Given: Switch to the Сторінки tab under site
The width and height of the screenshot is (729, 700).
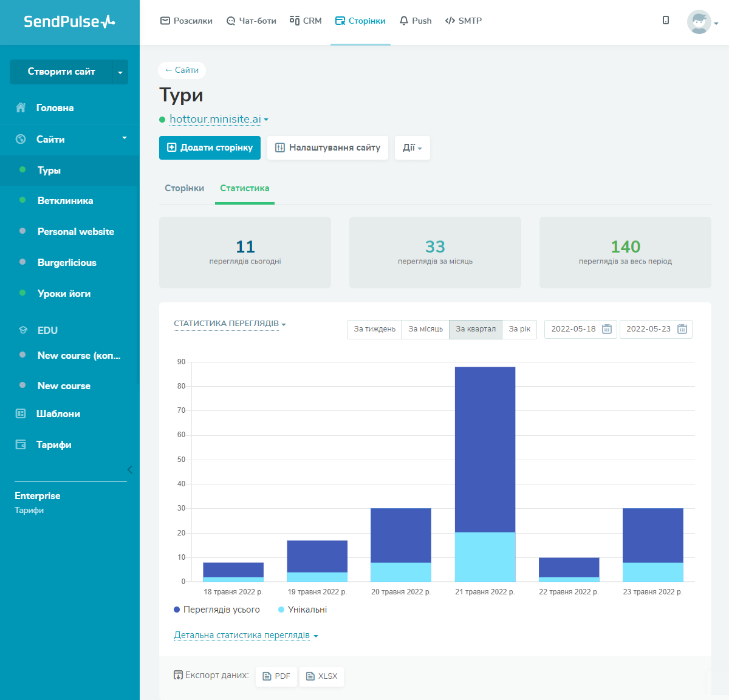Looking at the screenshot, I should 184,188.
